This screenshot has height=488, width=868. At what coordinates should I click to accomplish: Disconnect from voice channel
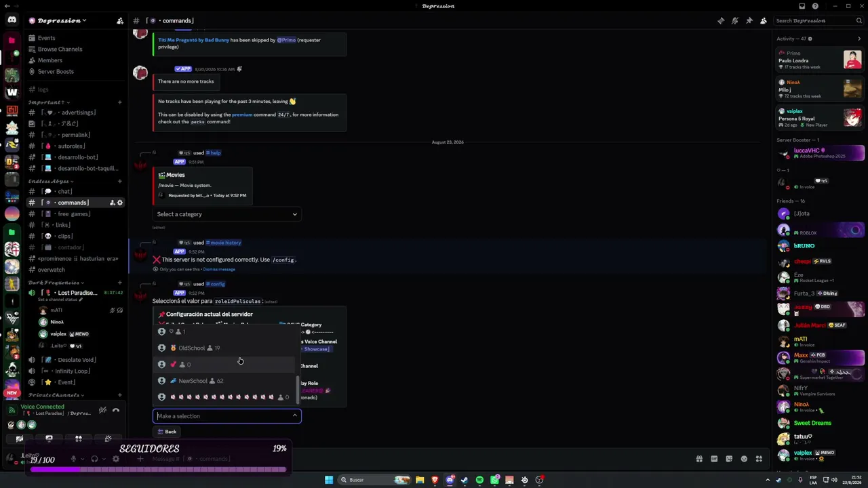pos(116,409)
